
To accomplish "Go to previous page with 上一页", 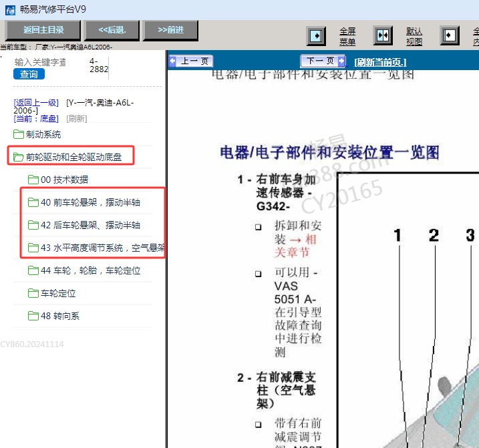I will [x=191, y=61].
